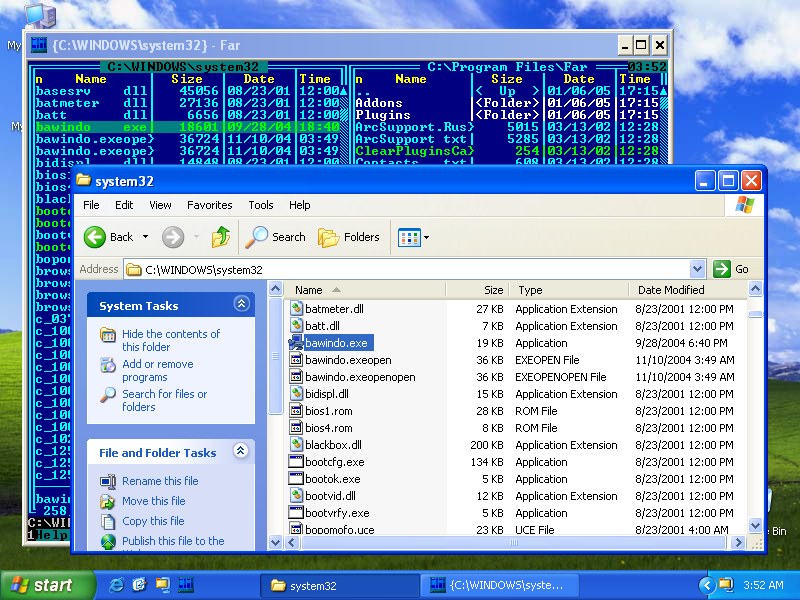Select the batt.dll file icon
The image size is (800, 600).
(296, 326)
